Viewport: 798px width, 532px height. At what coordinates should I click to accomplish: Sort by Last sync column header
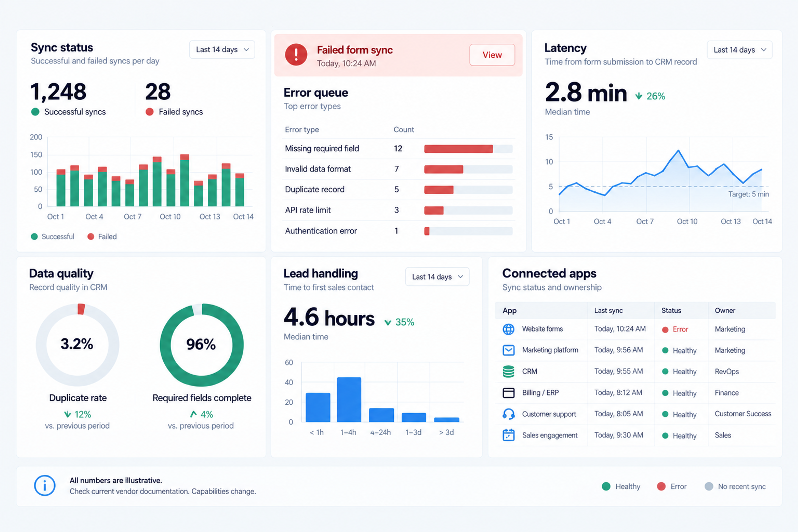coord(608,311)
